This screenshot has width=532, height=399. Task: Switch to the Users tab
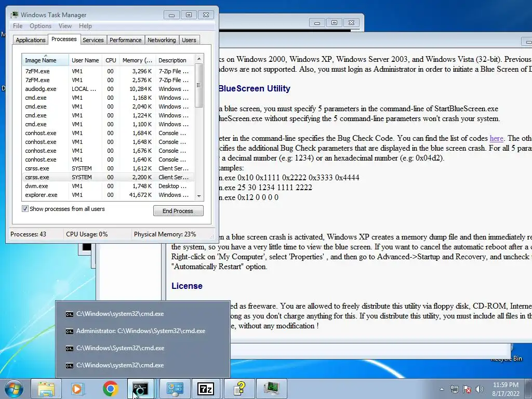click(189, 40)
